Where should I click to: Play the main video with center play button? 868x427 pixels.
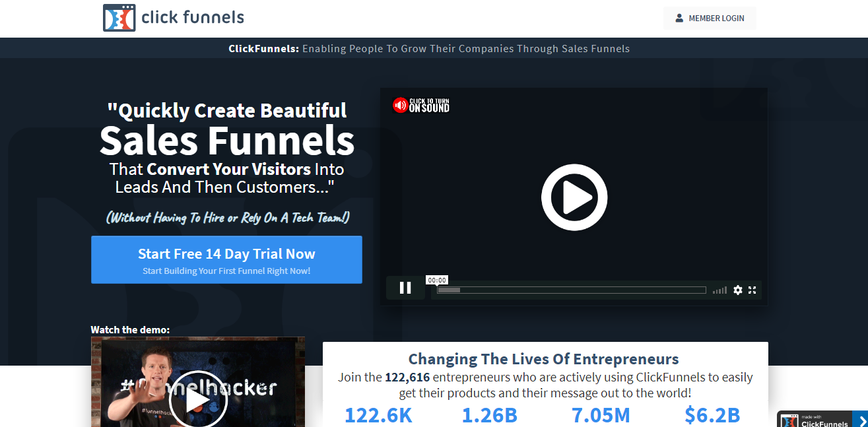(574, 197)
